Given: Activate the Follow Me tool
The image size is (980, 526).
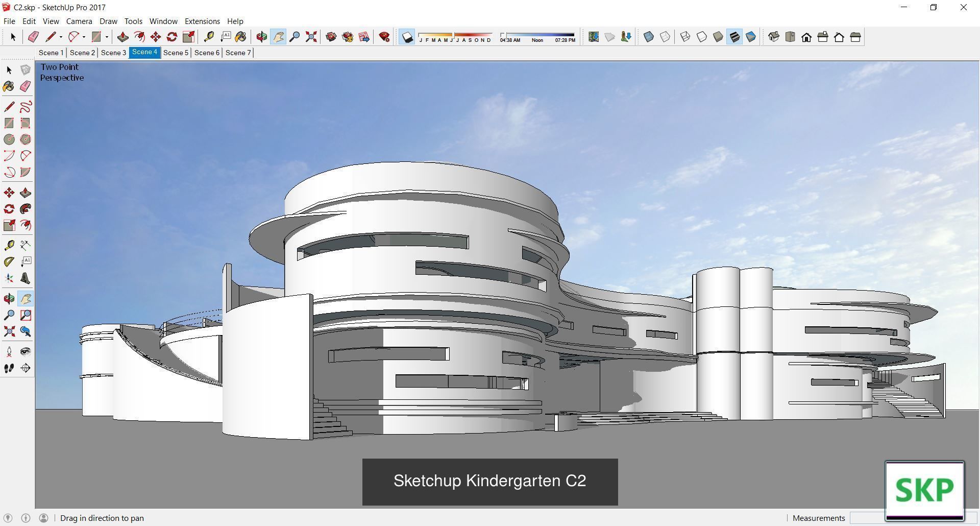Looking at the screenshot, I should (26, 209).
